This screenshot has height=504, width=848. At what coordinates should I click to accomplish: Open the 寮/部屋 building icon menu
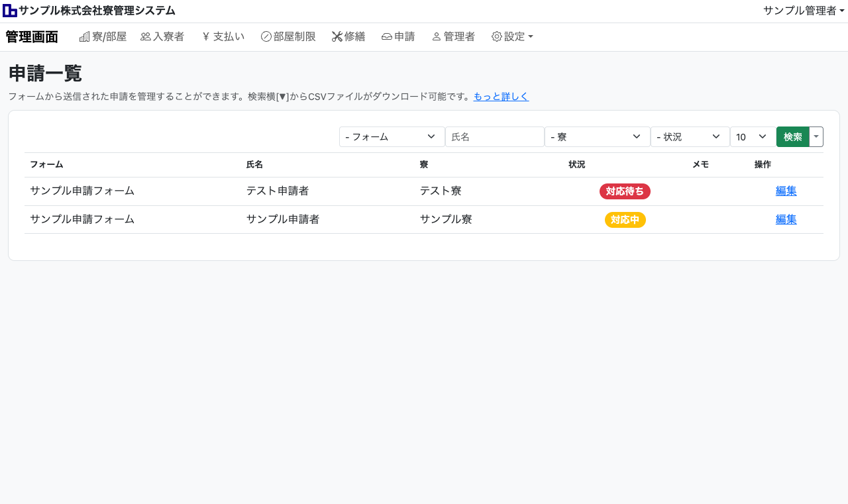click(x=85, y=37)
